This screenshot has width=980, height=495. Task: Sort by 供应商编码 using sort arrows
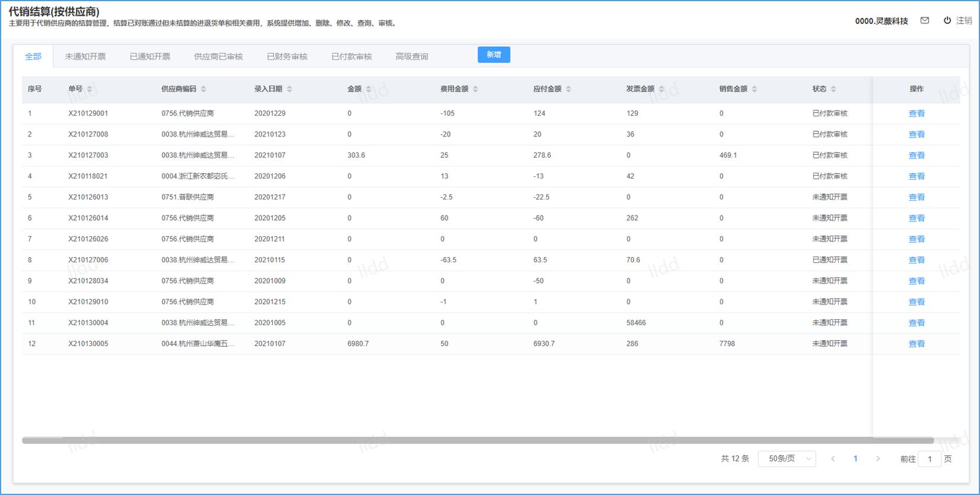[x=203, y=89]
